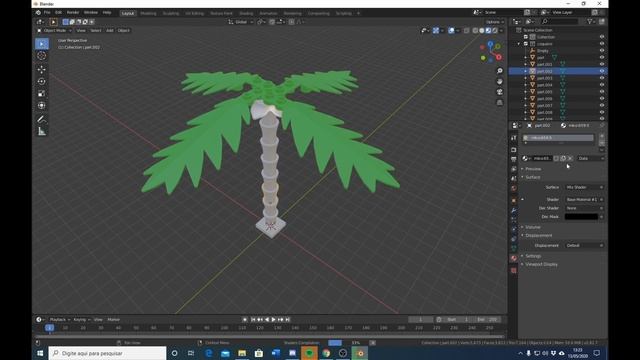Open the Global orientation dropdown
The width and height of the screenshot is (640, 360).
241,22
